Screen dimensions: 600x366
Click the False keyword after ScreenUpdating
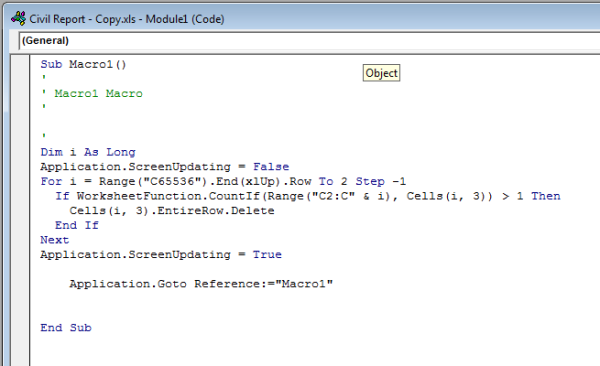pyautogui.click(x=271, y=167)
